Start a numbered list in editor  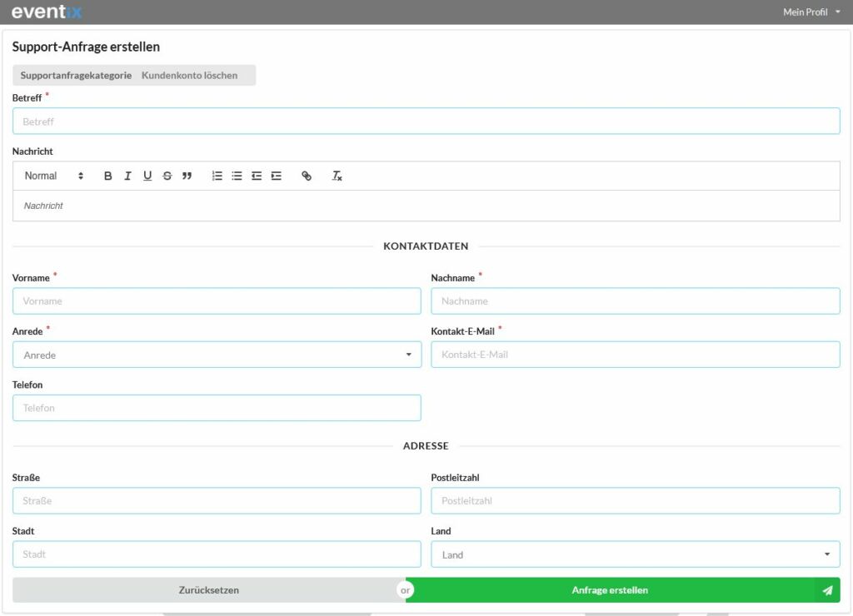pos(217,176)
